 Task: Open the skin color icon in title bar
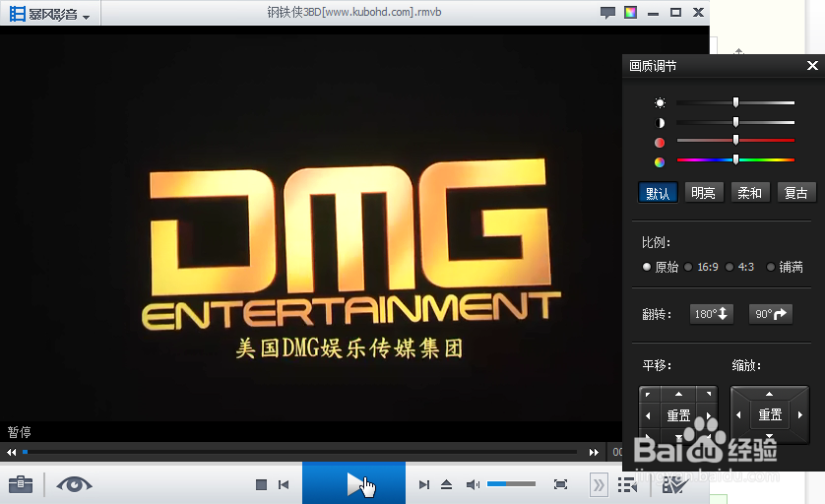[630, 12]
